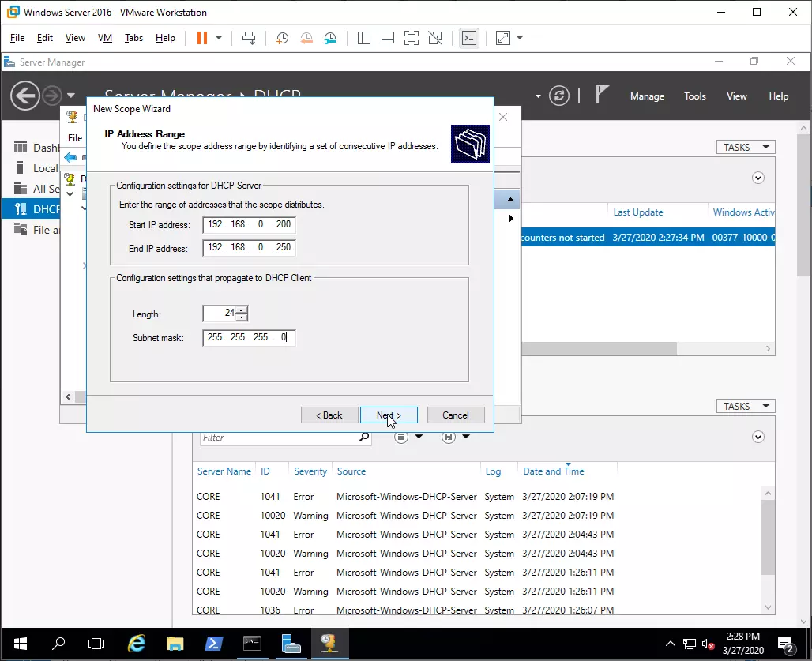Viewport: 812px width, 661px height.
Task: Enter full screen mode icon in VMware
Action: [x=412, y=38]
